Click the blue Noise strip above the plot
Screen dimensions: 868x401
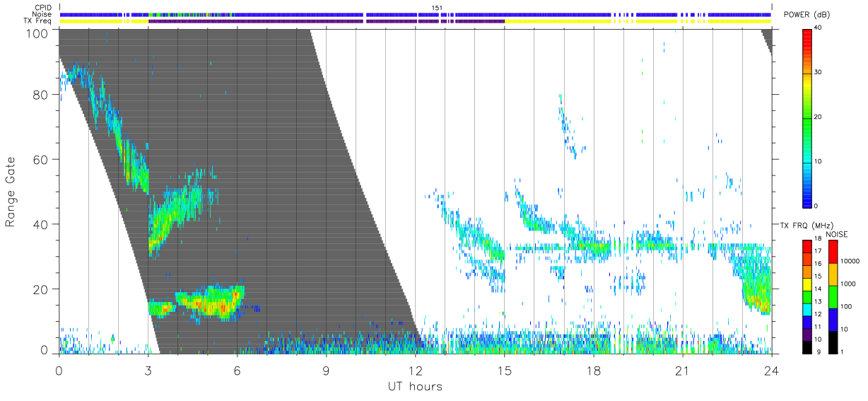[416, 14]
